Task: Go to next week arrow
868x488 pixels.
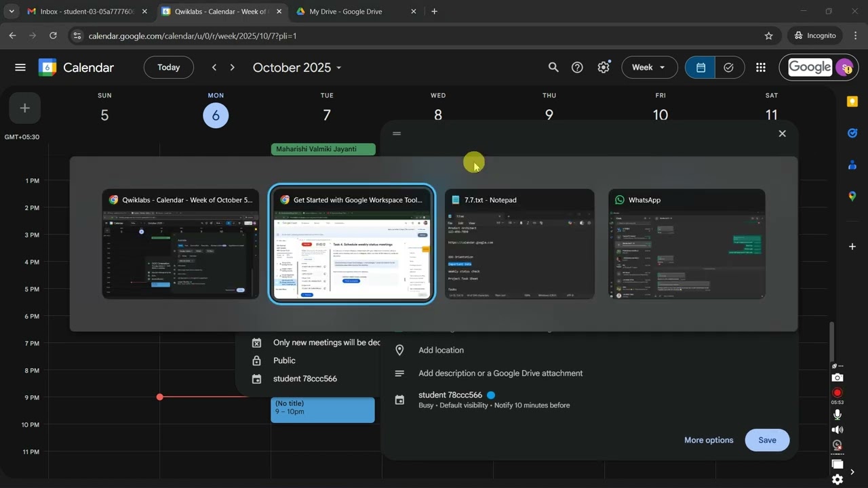Action: tap(232, 67)
